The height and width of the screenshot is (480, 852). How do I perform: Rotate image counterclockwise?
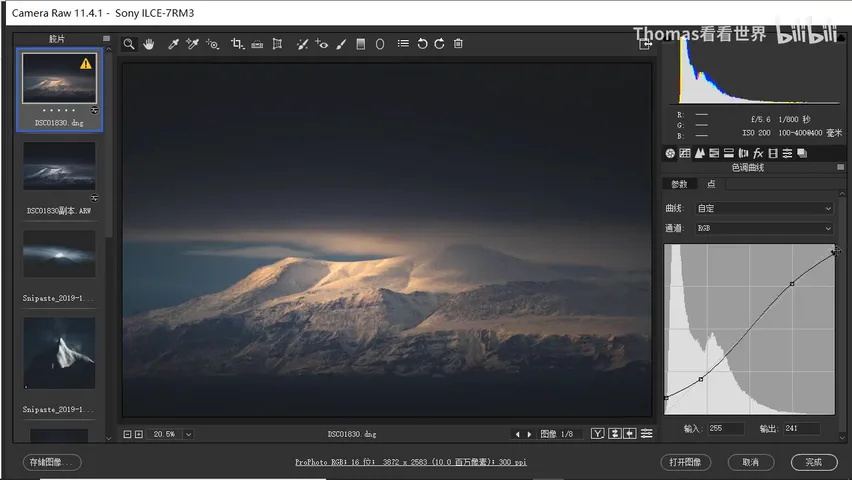click(x=422, y=44)
